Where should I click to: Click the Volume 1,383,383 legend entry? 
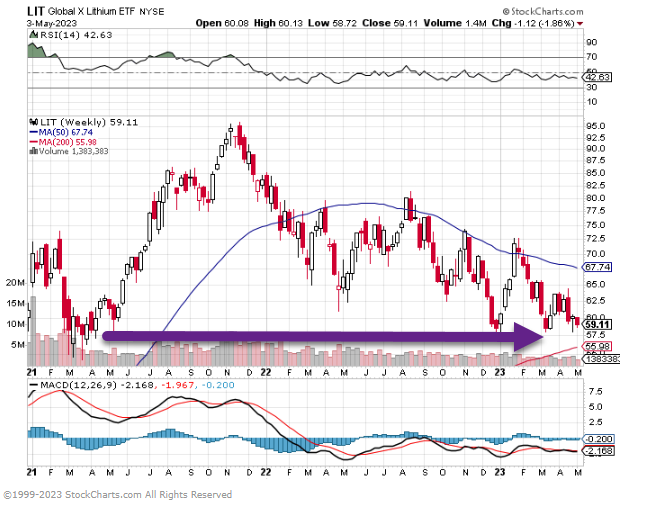pyautogui.click(x=73, y=151)
